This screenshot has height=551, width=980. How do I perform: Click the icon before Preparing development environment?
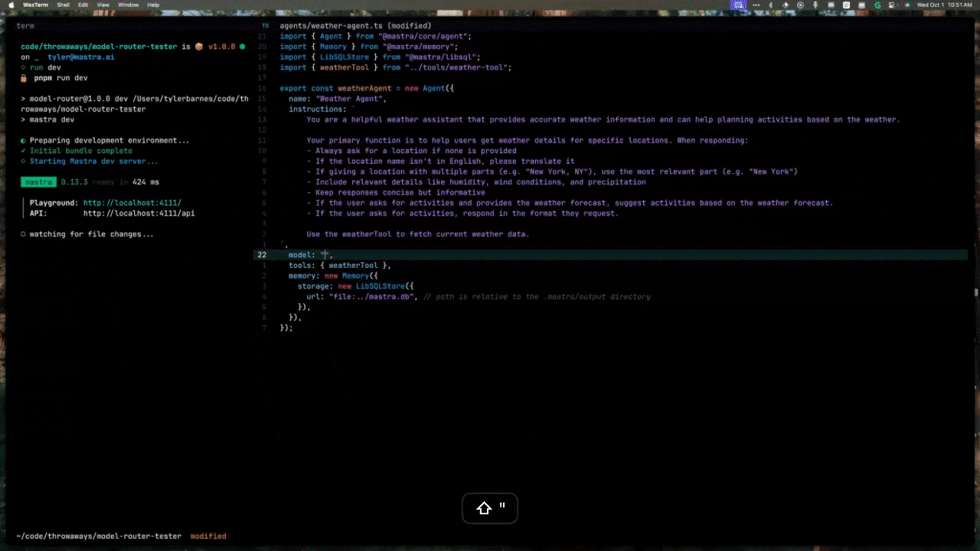(x=22, y=140)
